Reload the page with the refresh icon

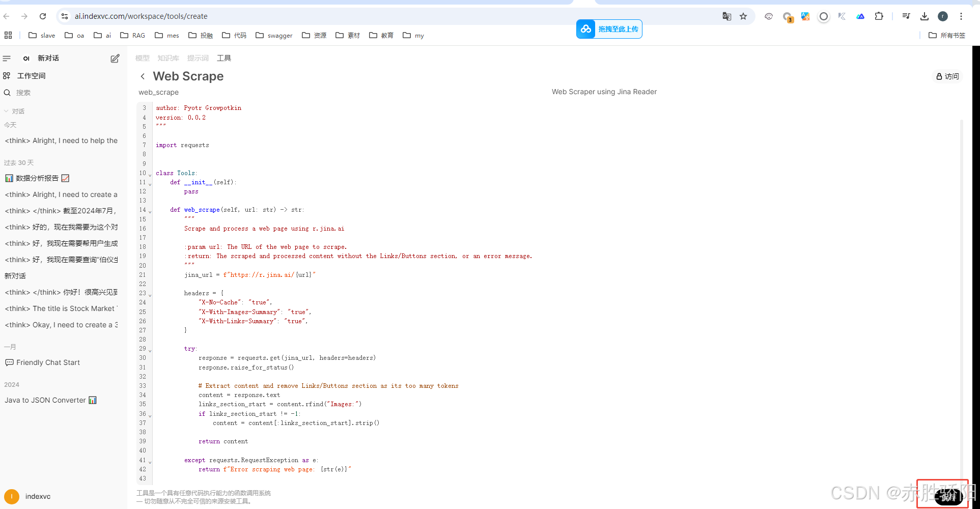(43, 16)
